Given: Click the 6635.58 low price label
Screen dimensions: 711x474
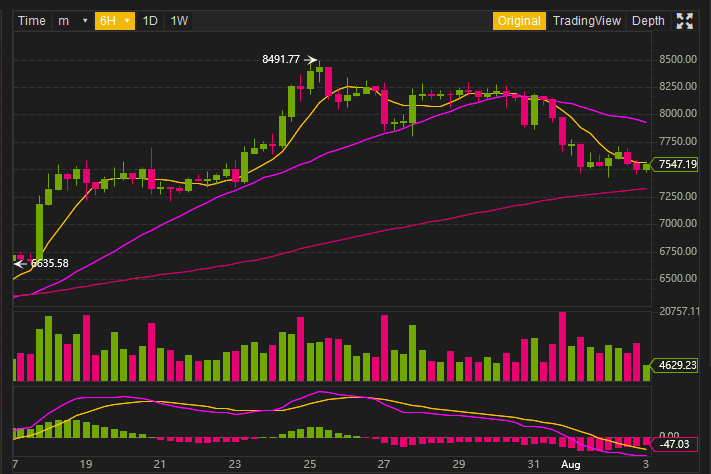Looking at the screenshot, I should (x=49, y=263).
